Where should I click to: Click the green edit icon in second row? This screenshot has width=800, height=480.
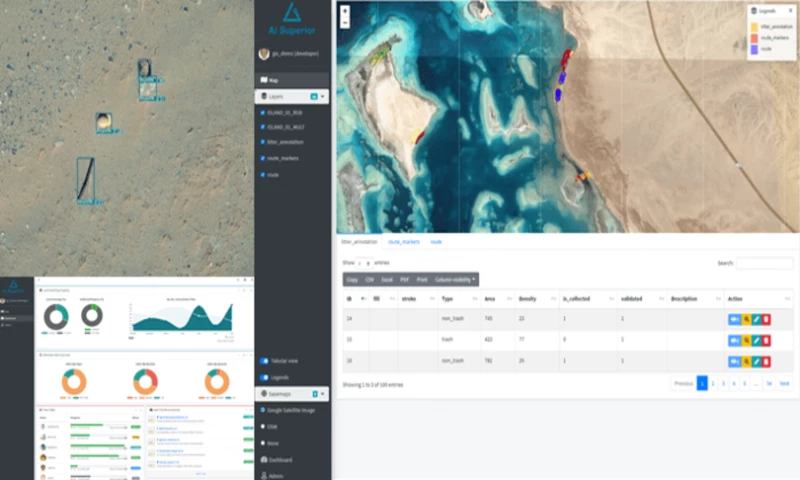[756, 340]
